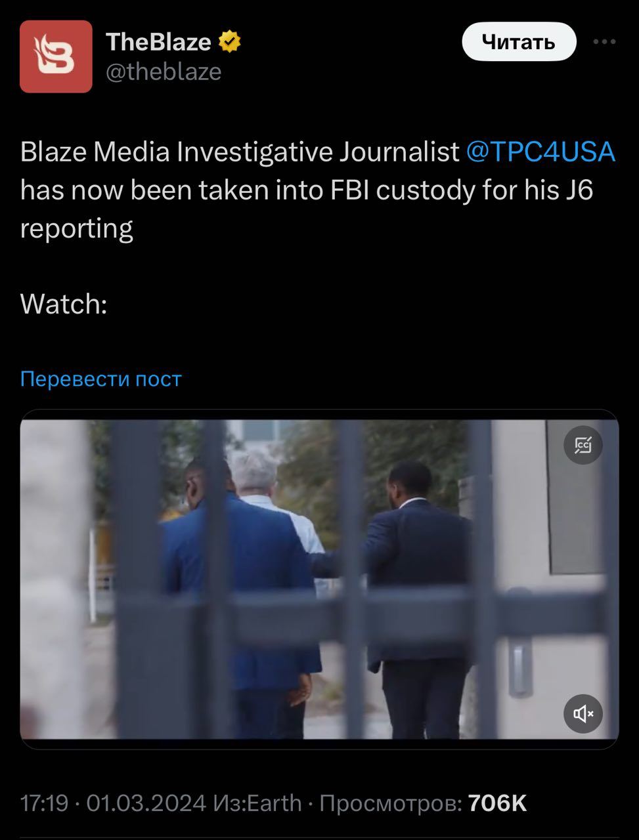This screenshot has width=639, height=840.
Task: Play the embedded video thumbnail
Action: click(x=319, y=580)
